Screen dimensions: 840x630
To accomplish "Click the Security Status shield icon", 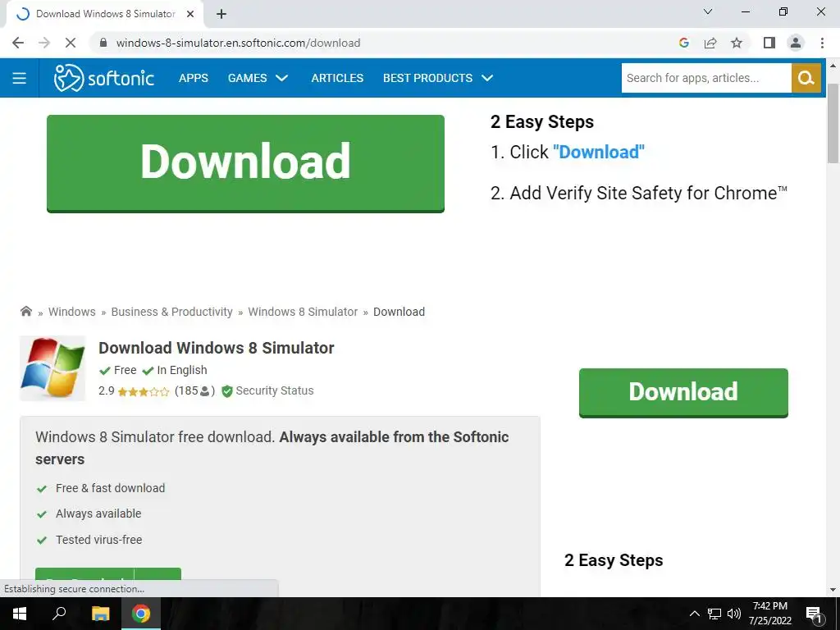I will pos(227,391).
